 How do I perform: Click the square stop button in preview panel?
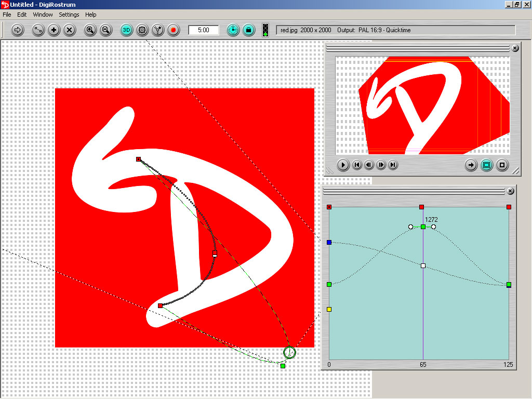[x=502, y=165]
